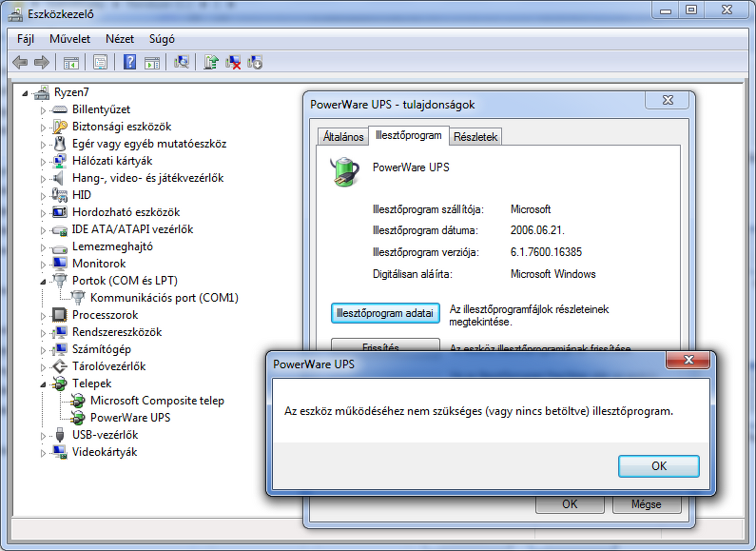Expand the Processzorok category
Screen dimensions: 756x551
(43, 316)
